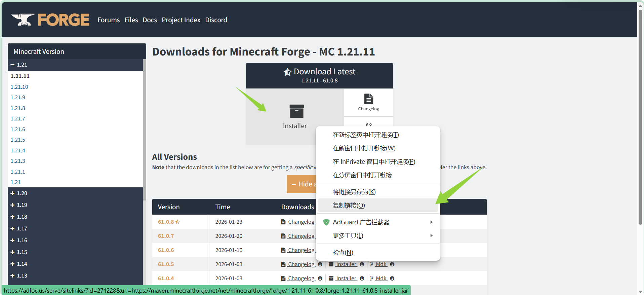
Task: Click the star icon in Download Latest header
Action: 287,72
